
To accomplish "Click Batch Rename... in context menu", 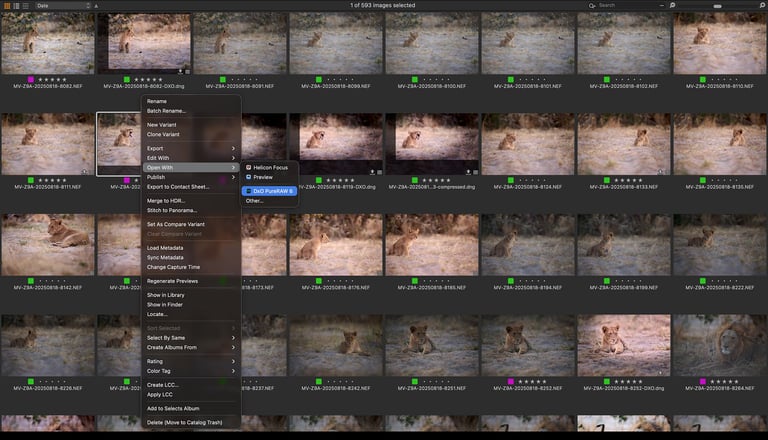I will coord(167,111).
